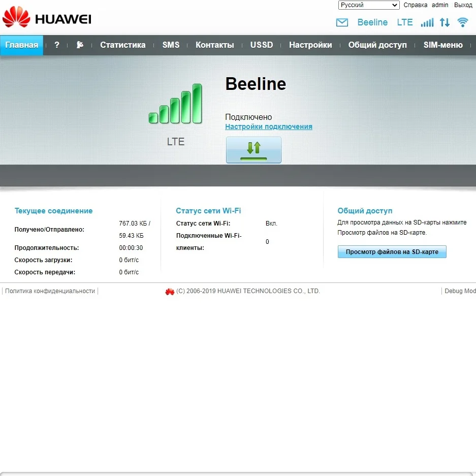This screenshot has width=476, height=476.
Task: Click the small Huawei logo in footer
Action: point(170,292)
